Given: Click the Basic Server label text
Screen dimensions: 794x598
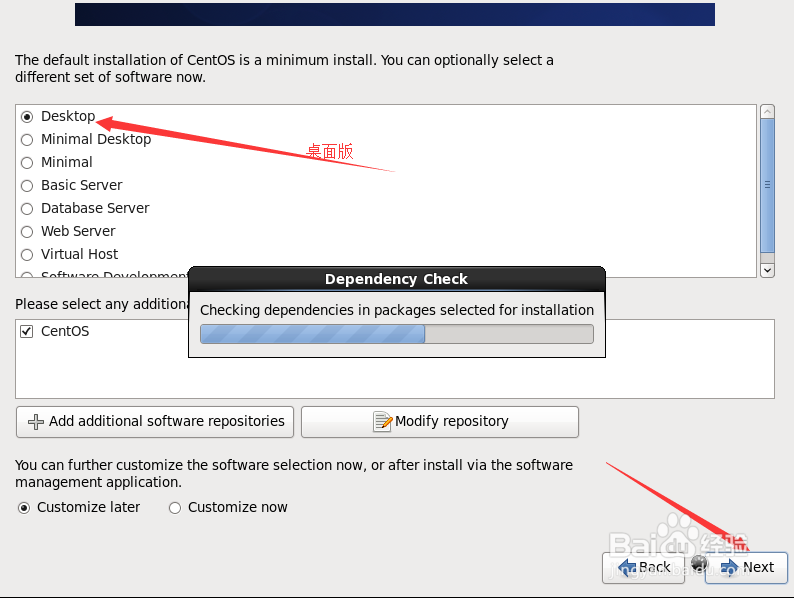Looking at the screenshot, I should (x=82, y=185).
